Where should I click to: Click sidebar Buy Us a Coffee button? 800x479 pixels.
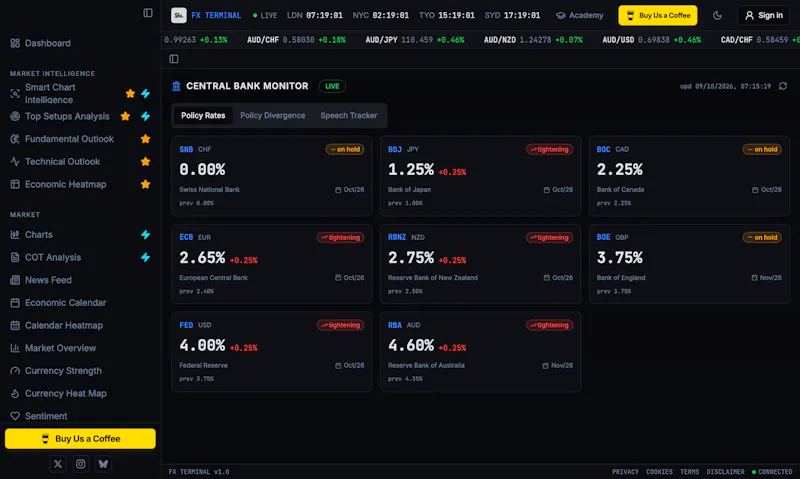80,439
